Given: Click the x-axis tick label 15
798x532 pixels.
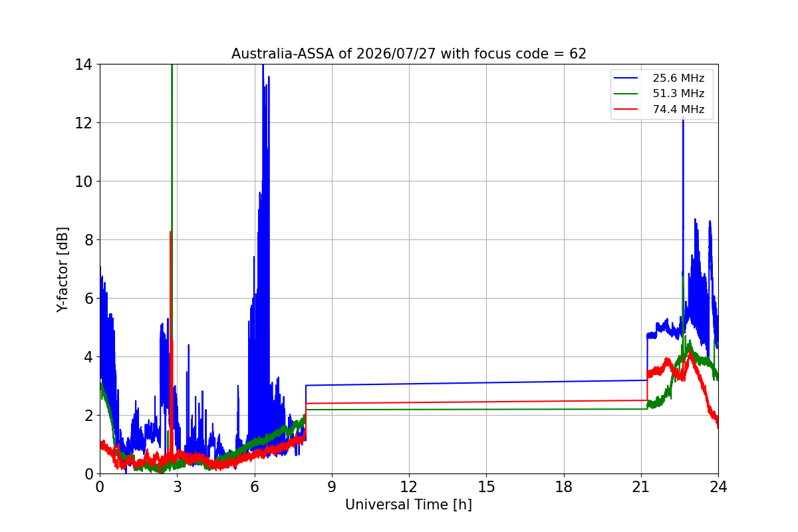Looking at the screenshot, I should pyautogui.click(x=486, y=487).
